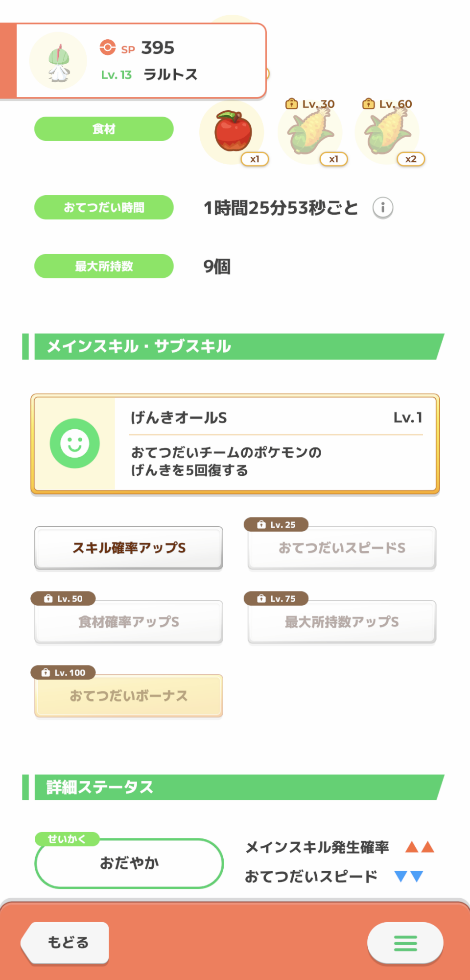This screenshot has height=980, width=470.
Task: Tap the SP Poké Ball icon
Action: [x=107, y=48]
